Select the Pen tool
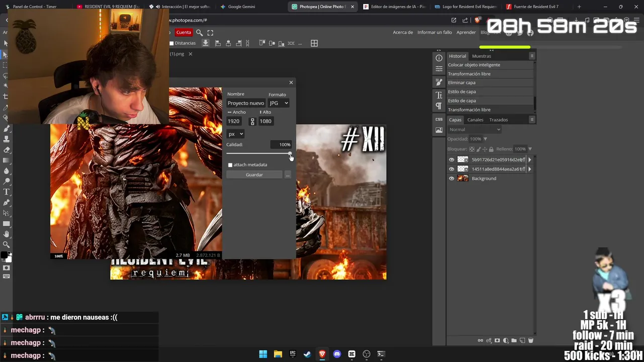 click(x=7, y=202)
